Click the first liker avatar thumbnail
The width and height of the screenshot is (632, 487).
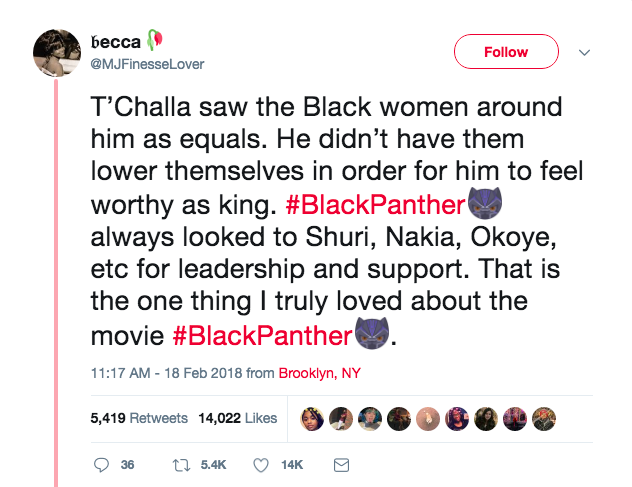point(312,418)
